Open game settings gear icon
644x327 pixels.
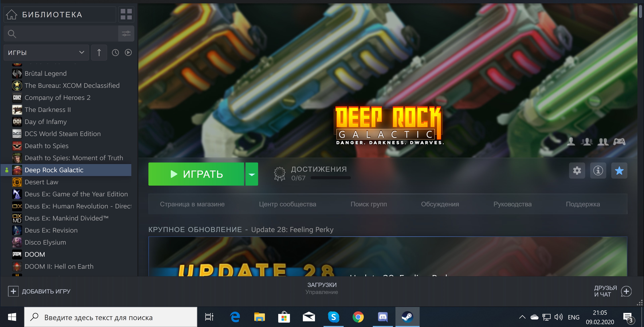coord(577,171)
